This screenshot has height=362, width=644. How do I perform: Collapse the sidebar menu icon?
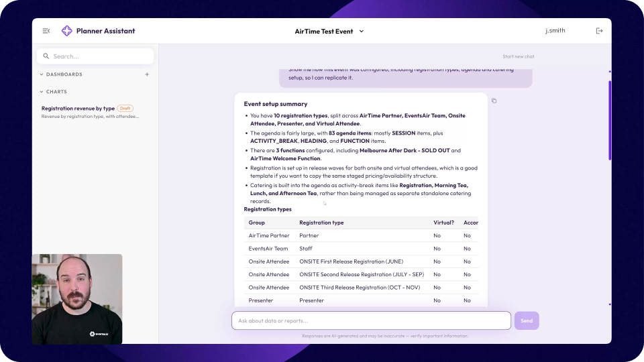pyautogui.click(x=46, y=31)
